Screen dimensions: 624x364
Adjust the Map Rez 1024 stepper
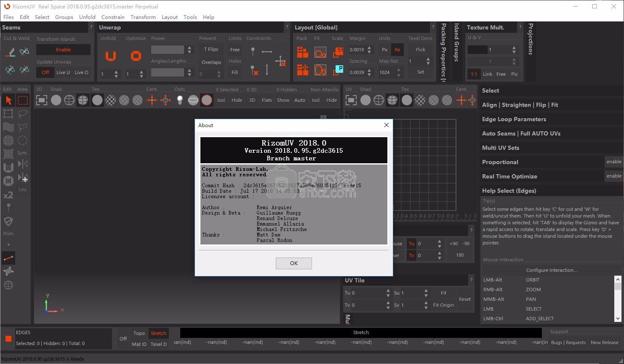[x=399, y=72]
